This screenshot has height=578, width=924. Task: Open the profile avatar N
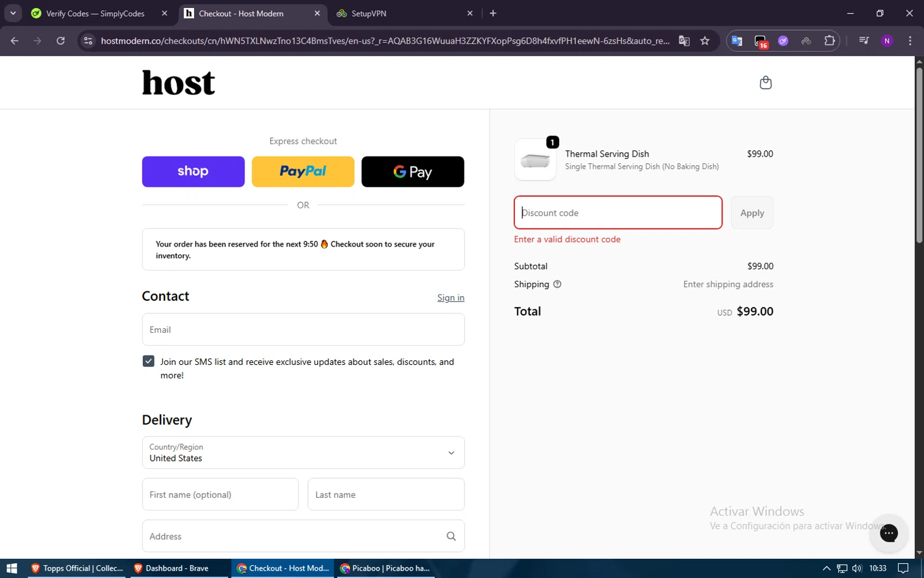pos(887,41)
